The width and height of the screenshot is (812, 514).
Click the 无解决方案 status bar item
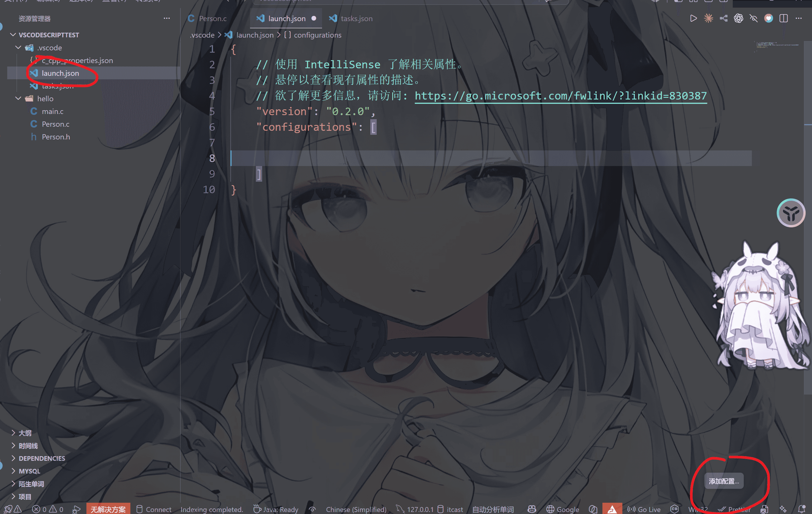pyautogui.click(x=108, y=509)
